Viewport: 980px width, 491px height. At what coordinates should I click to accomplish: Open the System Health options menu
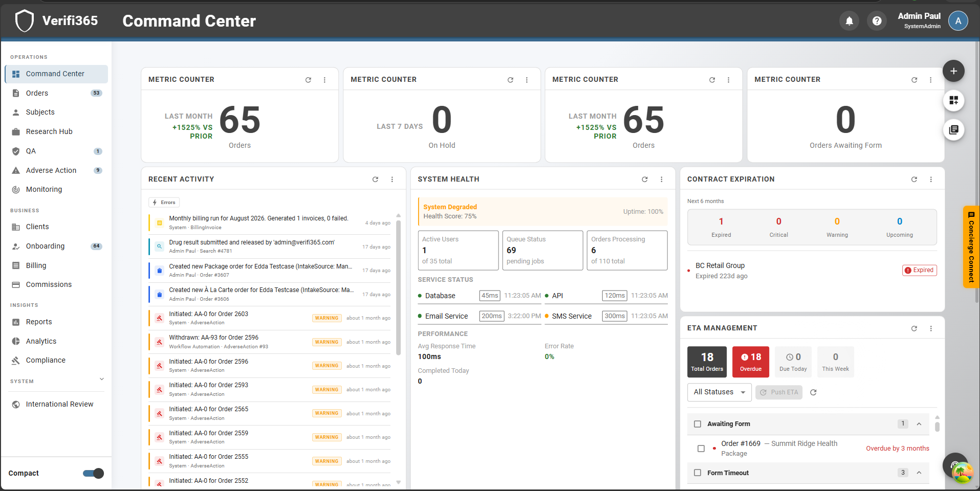(661, 180)
